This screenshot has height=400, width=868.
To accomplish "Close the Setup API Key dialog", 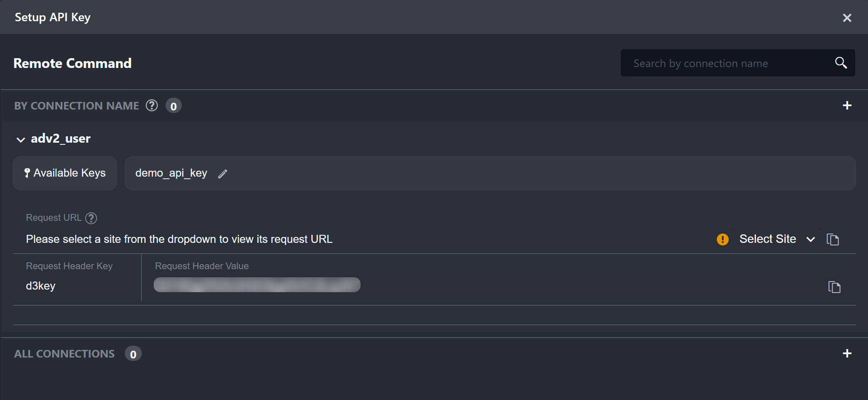I will click(847, 18).
